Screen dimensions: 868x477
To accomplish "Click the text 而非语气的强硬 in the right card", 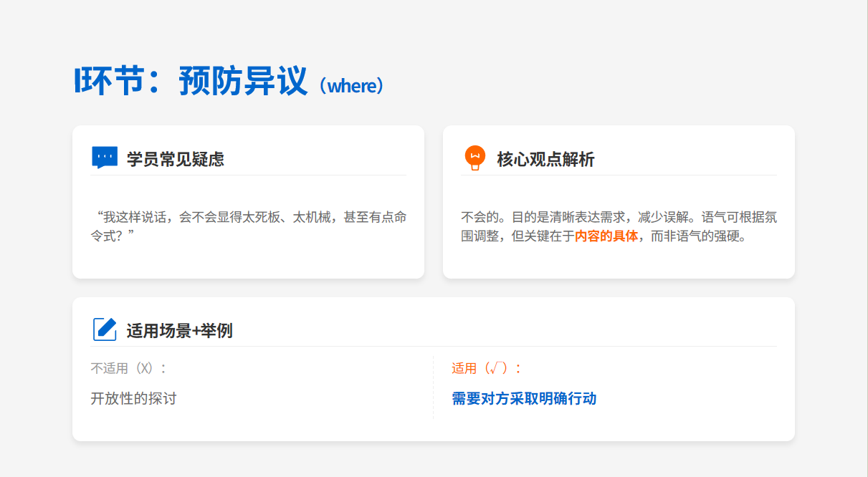I will 697,236.
